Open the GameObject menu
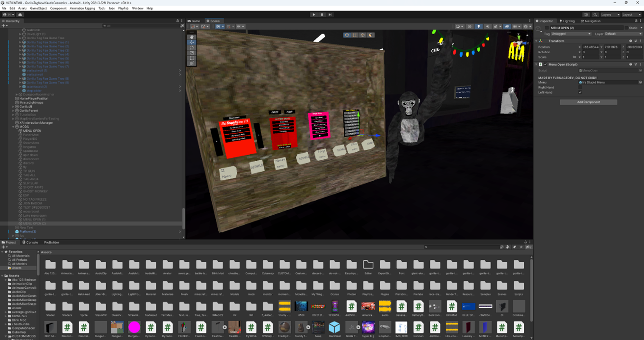644x340 pixels. click(38, 8)
